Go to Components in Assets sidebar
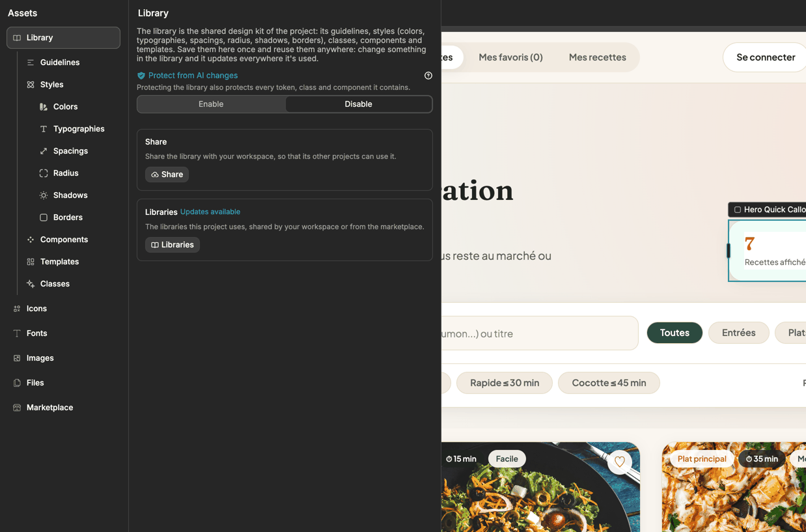Screen dimensions: 806x532 coord(64,240)
